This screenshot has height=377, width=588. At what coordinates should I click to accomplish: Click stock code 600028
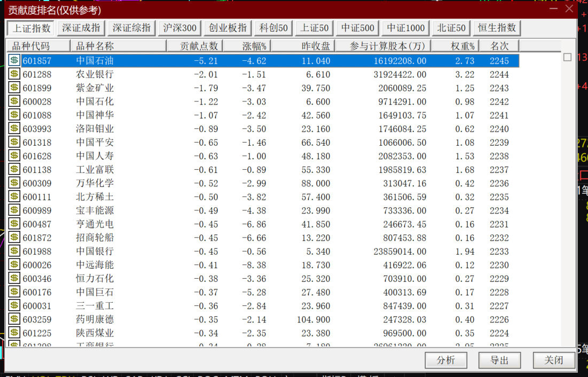[37, 101]
